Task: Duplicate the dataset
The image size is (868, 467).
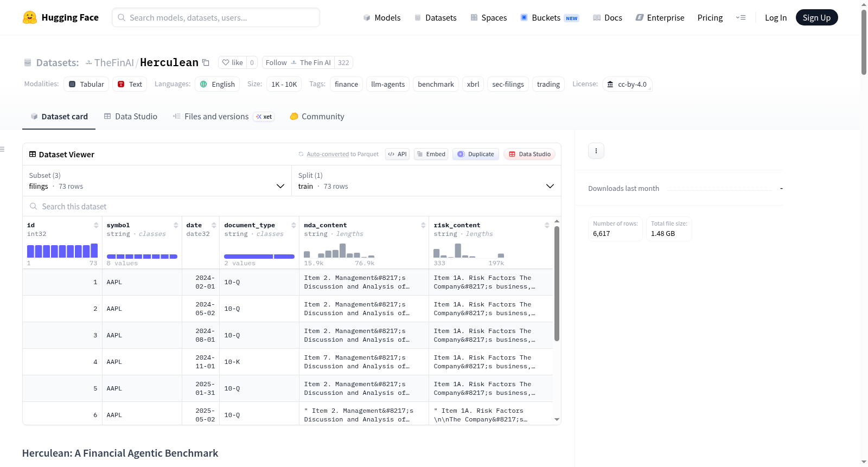Action: (x=476, y=154)
